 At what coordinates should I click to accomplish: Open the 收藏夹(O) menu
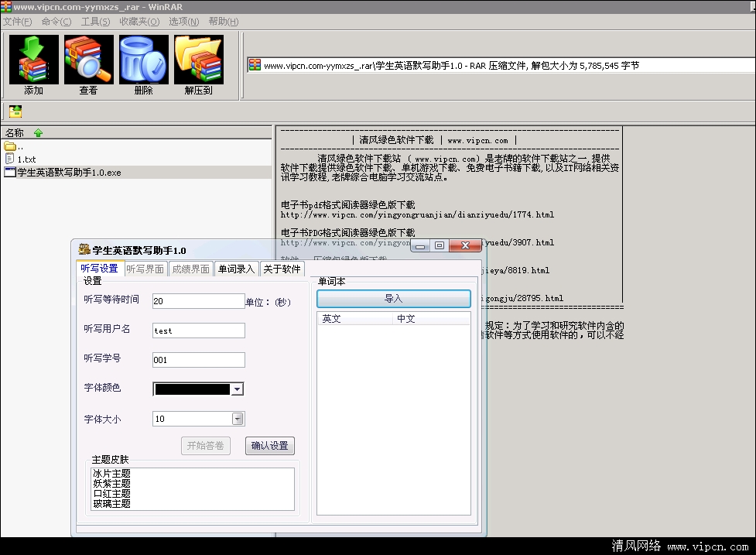(x=139, y=22)
